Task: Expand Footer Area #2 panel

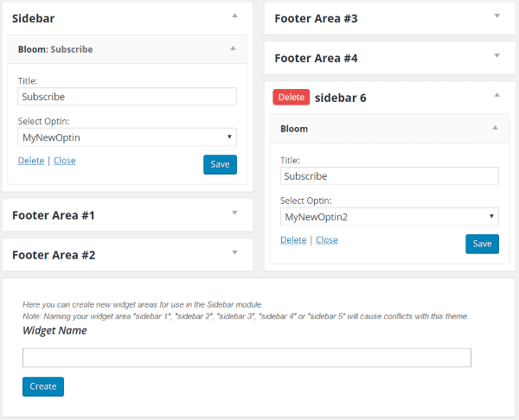Action: (234, 252)
